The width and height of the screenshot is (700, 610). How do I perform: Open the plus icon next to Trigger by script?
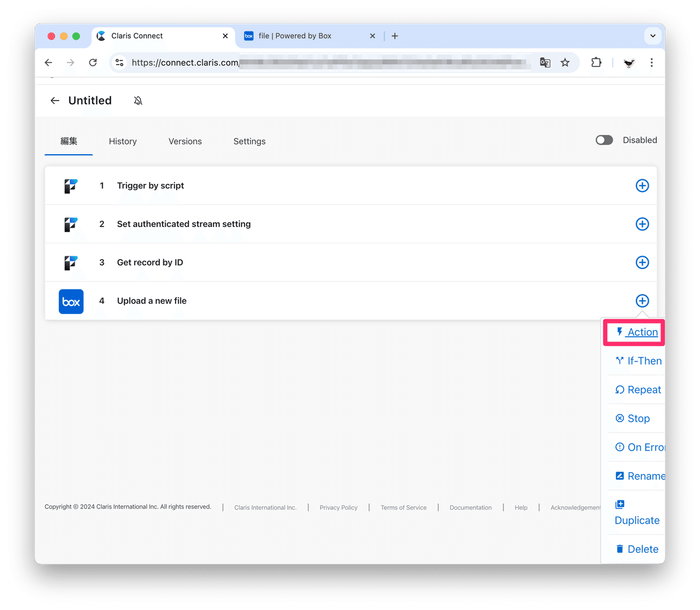[x=642, y=186]
